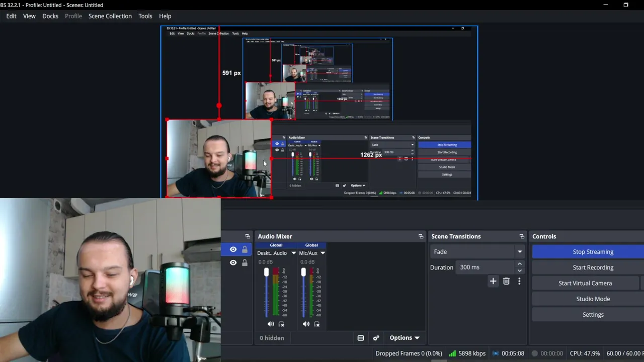Open the Tools menu
The width and height of the screenshot is (644, 362).
tap(145, 16)
